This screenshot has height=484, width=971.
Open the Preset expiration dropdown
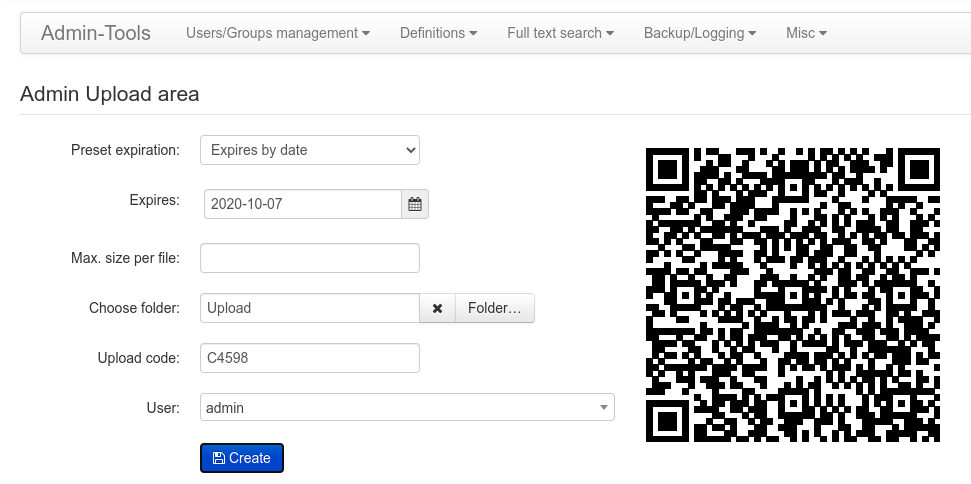pos(310,150)
